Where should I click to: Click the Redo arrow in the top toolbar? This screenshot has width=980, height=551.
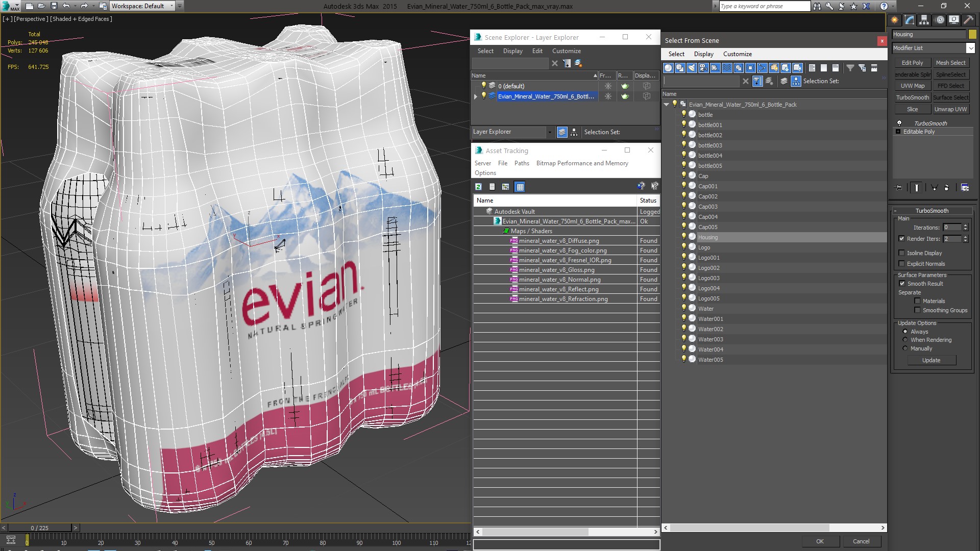(x=84, y=6)
